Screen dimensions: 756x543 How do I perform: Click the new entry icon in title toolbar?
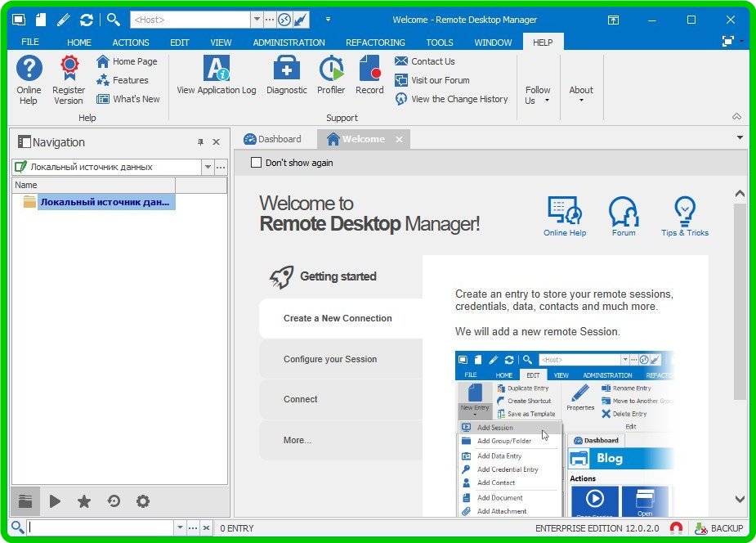[41, 20]
